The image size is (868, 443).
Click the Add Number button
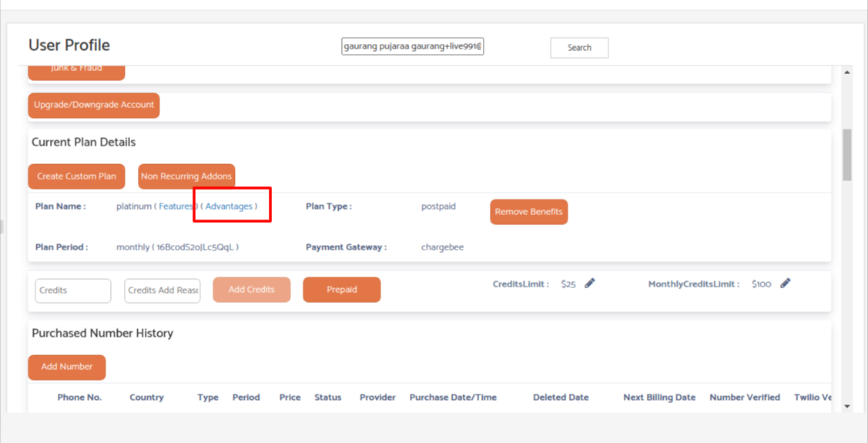pos(66,367)
